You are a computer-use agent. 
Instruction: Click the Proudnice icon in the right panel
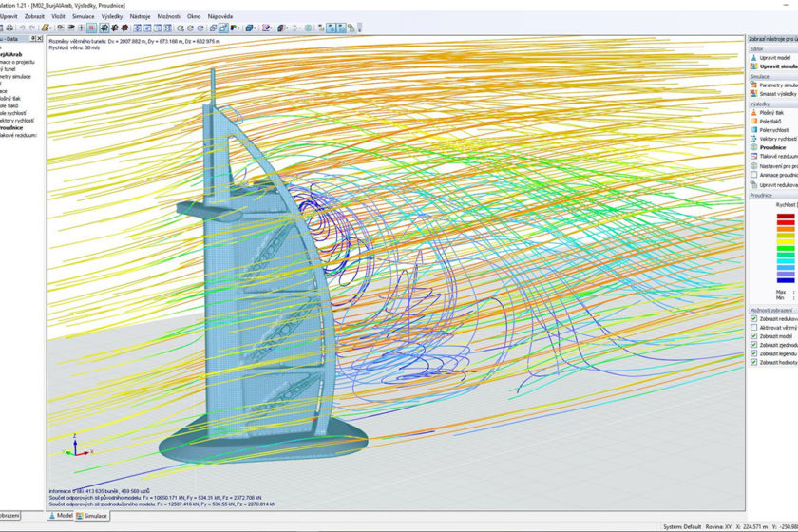(753, 147)
